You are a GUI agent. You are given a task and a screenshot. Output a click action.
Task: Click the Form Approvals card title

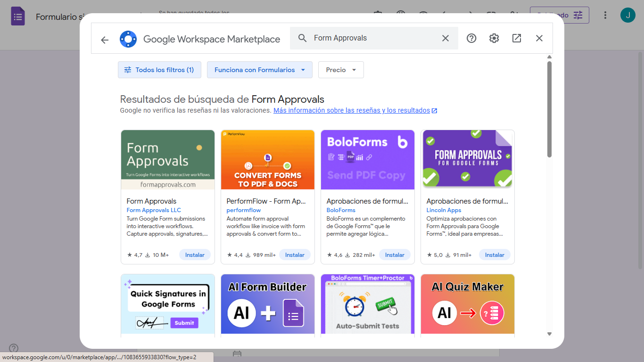(x=151, y=201)
